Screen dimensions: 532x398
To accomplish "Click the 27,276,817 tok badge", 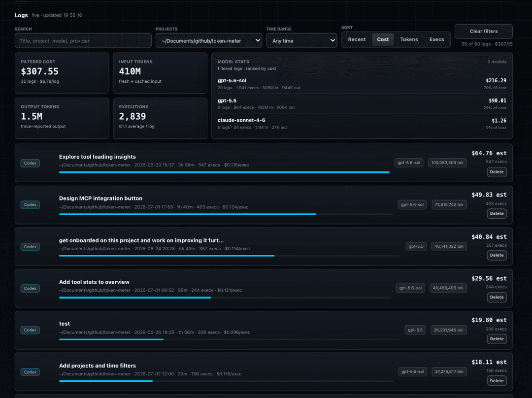I will pos(449,372).
